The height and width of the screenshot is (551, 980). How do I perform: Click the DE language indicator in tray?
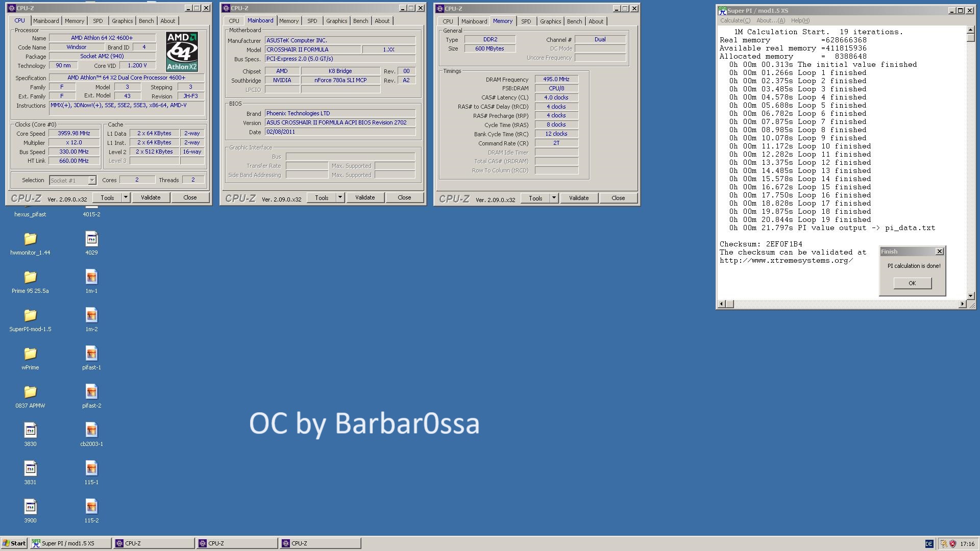929,544
